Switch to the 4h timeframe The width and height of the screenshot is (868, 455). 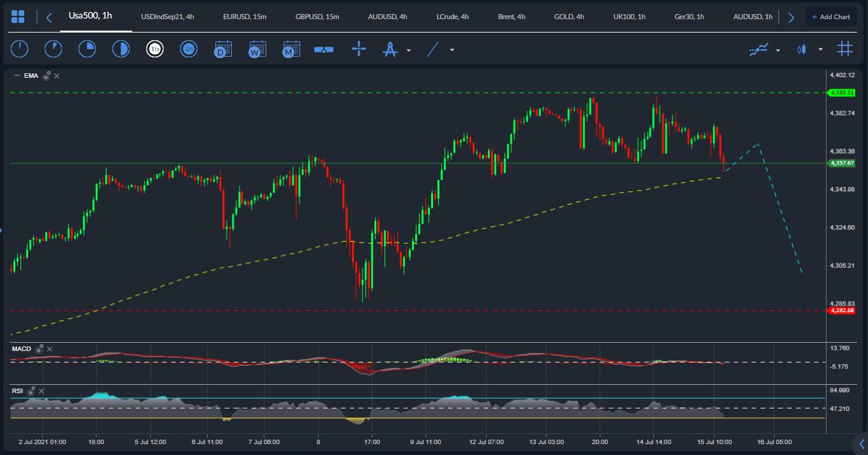tap(188, 49)
